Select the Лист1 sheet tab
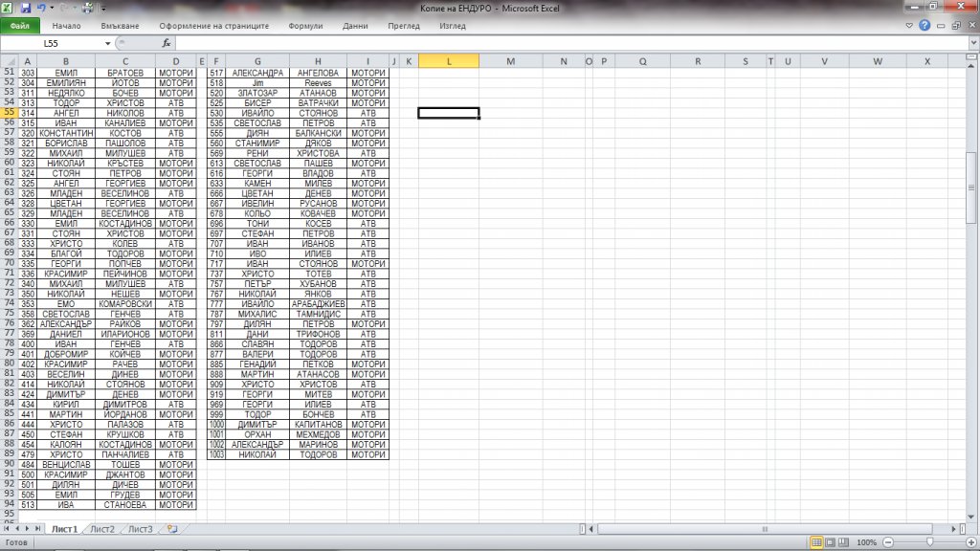 (64, 529)
